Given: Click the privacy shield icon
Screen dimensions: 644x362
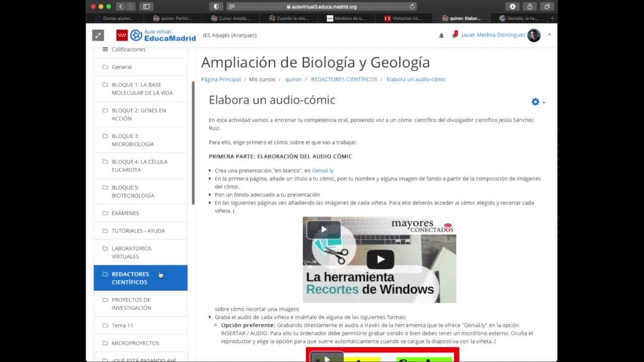Looking at the screenshot, I should [216, 7].
